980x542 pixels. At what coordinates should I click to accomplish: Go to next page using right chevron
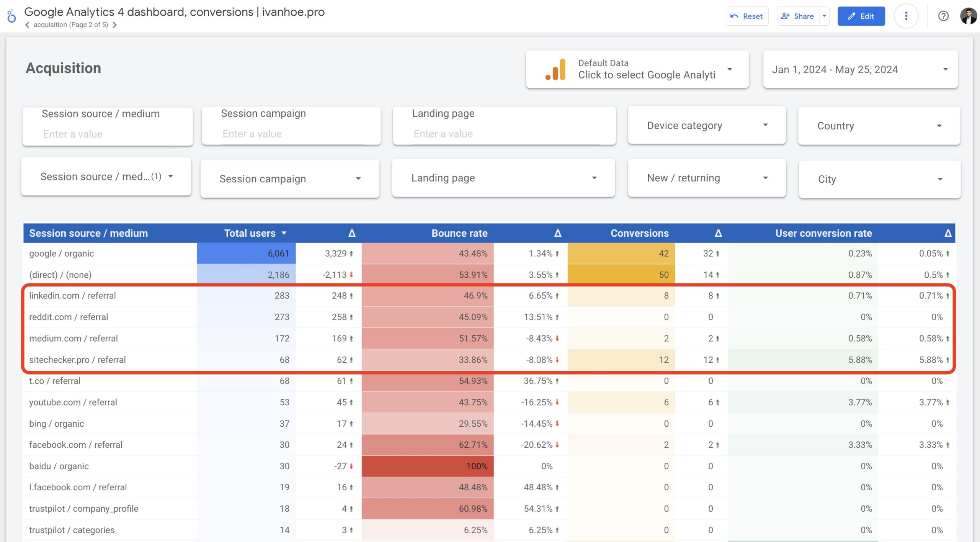(x=114, y=25)
